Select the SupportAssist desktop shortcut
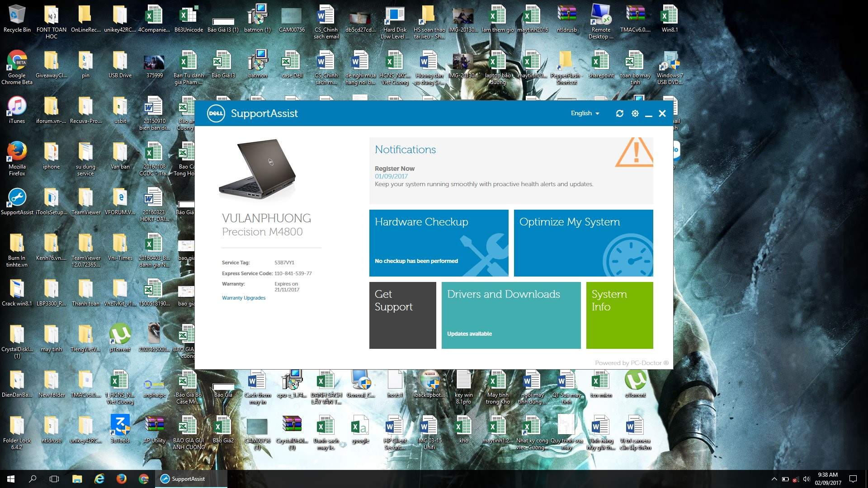The width and height of the screenshot is (868, 488). [17, 202]
